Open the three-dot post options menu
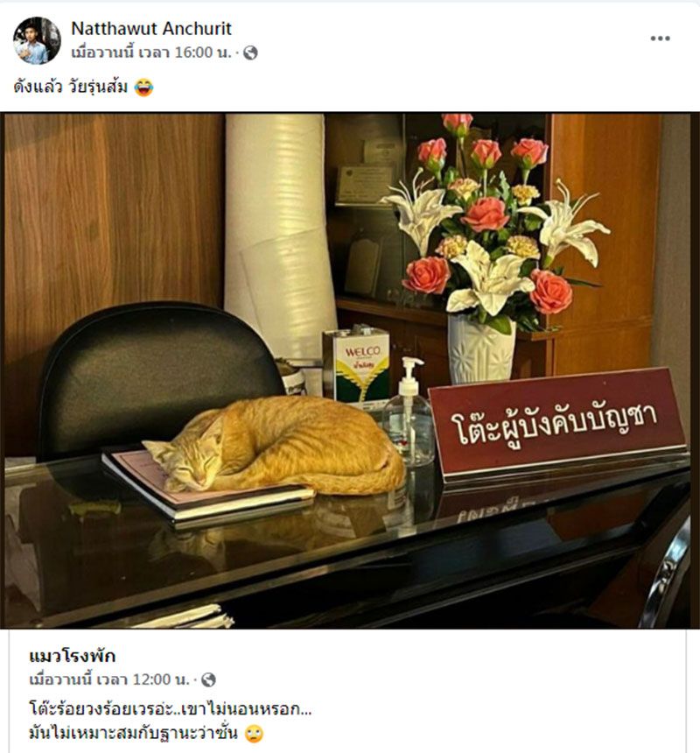The width and height of the screenshot is (700, 753). click(660, 39)
